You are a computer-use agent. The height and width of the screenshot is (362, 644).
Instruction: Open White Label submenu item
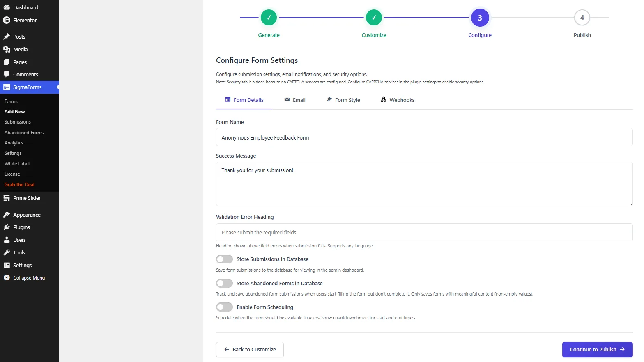click(x=17, y=164)
